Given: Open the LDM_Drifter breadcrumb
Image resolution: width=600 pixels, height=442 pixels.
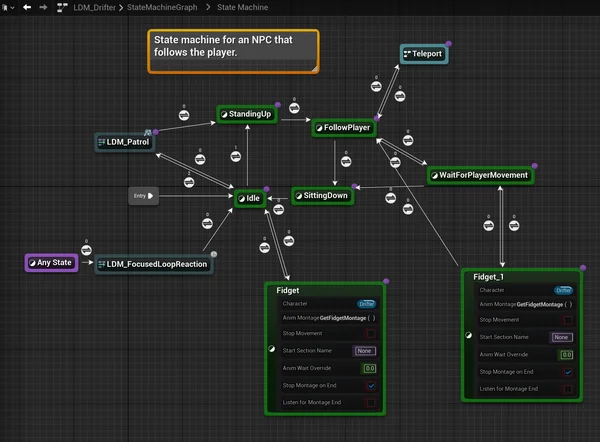Looking at the screenshot, I should [x=94, y=7].
